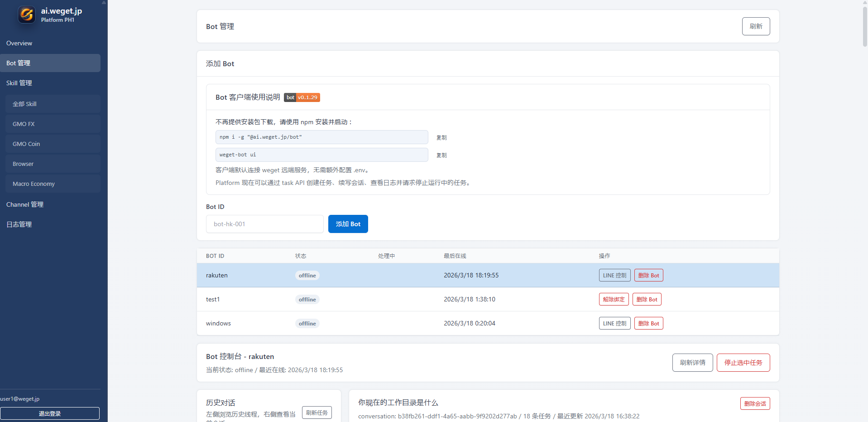Screen dimensions: 868x422
Task: Click the weget-bot ui command box
Action: click(x=322, y=155)
